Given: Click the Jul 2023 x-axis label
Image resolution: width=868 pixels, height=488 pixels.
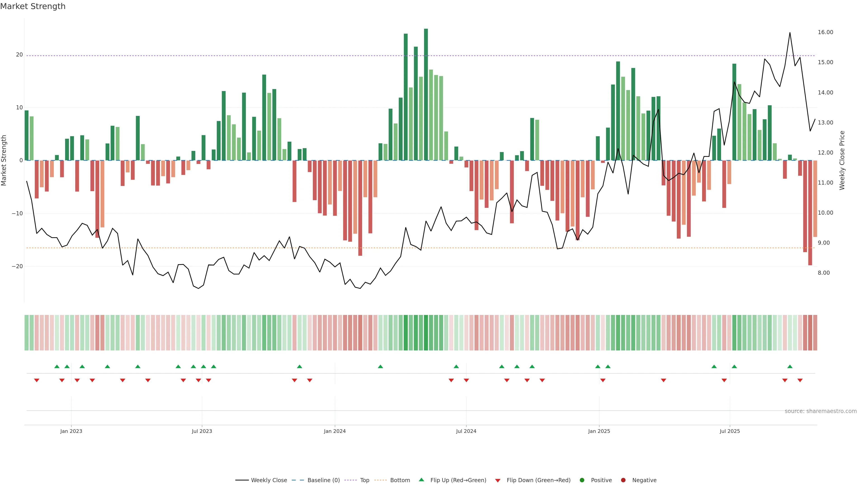Looking at the screenshot, I should pyautogui.click(x=202, y=431).
